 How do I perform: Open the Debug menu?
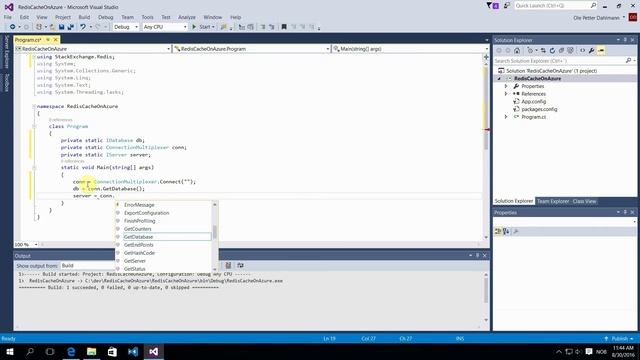(105, 17)
